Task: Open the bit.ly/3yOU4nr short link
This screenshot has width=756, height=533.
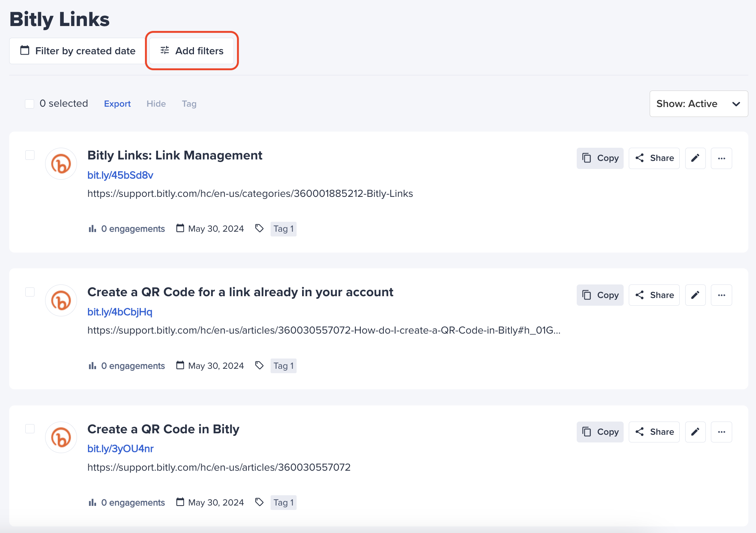Action: (120, 449)
